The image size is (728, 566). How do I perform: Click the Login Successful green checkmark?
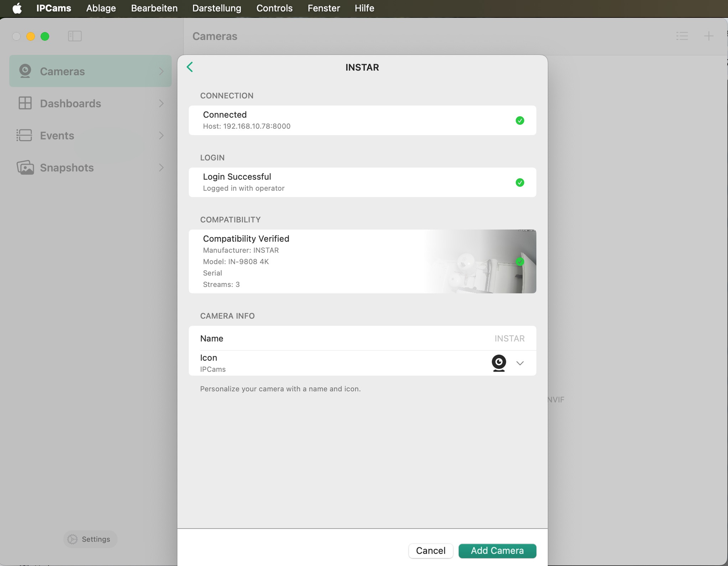(520, 182)
